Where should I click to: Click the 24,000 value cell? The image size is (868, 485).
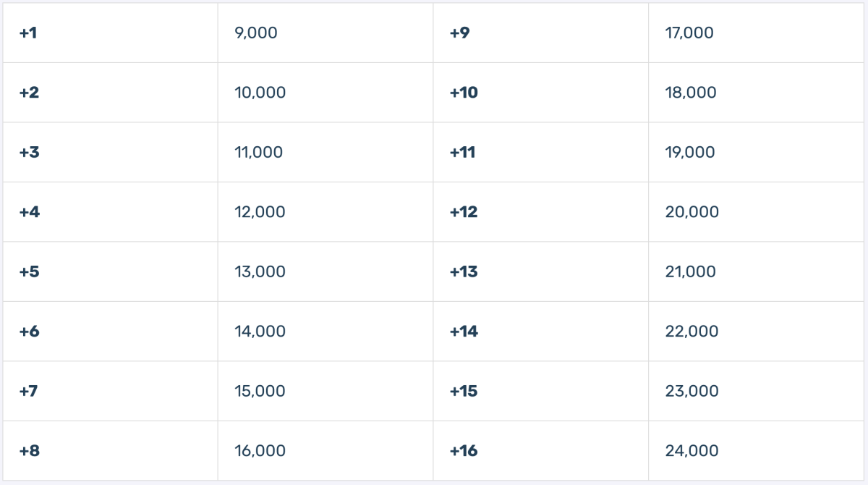757,451
